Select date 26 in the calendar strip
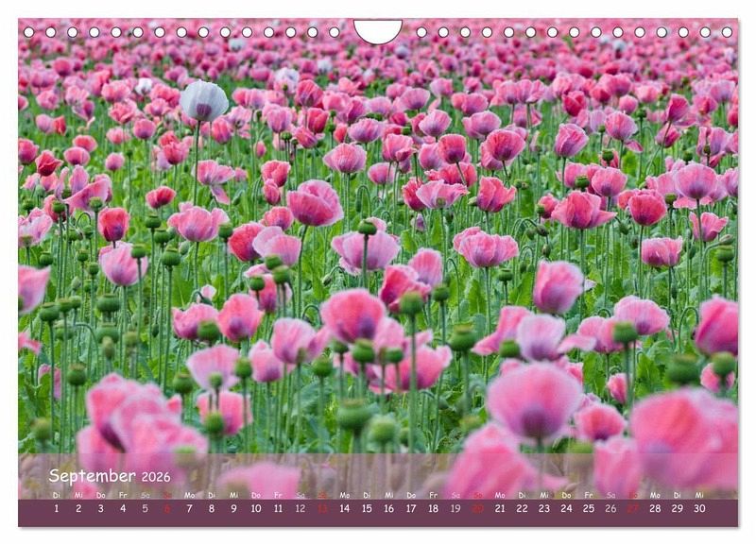The width and height of the screenshot is (756, 545). tap(610, 508)
